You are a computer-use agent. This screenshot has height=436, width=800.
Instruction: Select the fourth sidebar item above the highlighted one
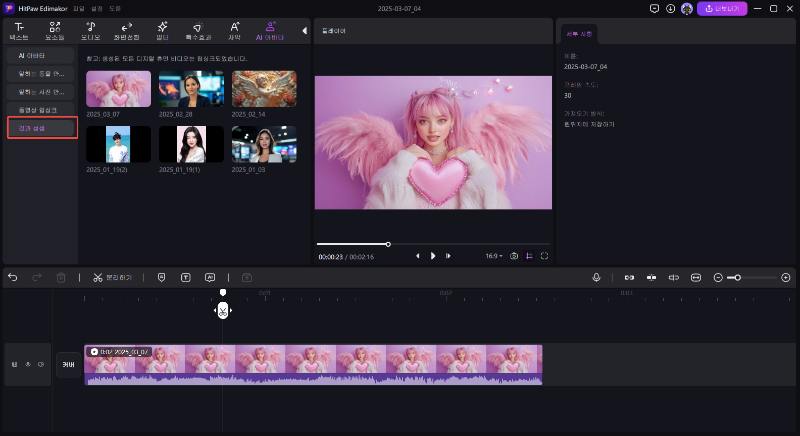click(41, 110)
